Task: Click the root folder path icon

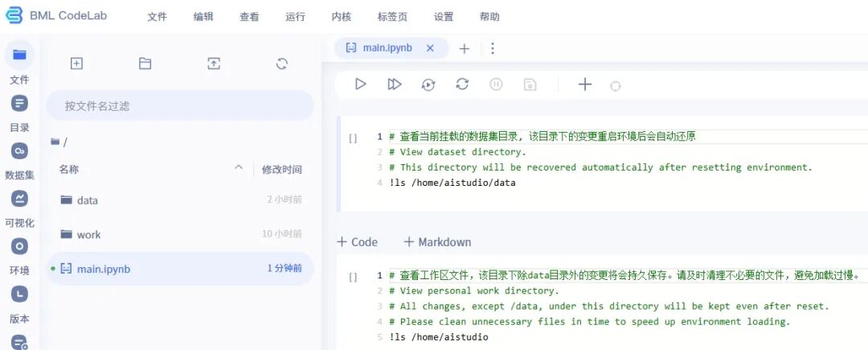Action: 55,142
